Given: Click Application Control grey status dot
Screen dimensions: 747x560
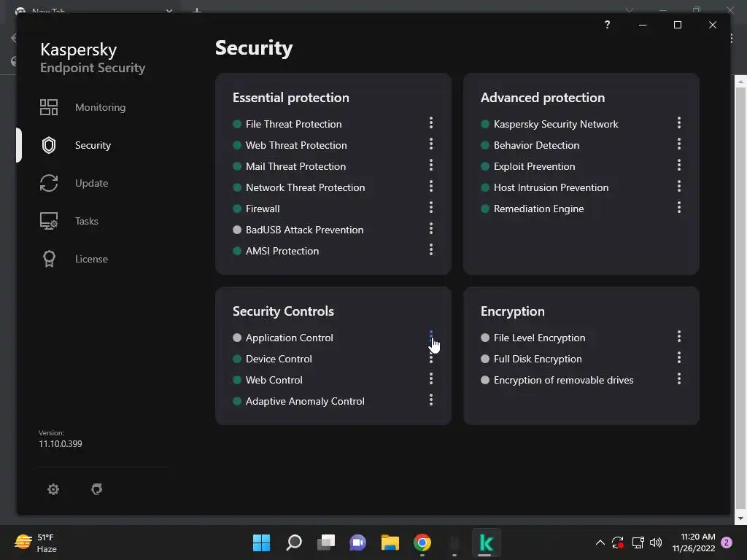Looking at the screenshot, I should coord(237,338).
